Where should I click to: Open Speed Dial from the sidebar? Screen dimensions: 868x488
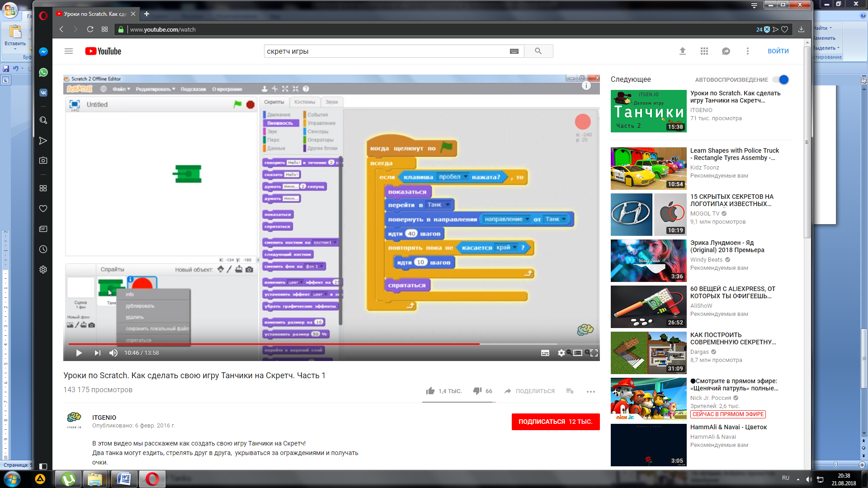tap(43, 188)
